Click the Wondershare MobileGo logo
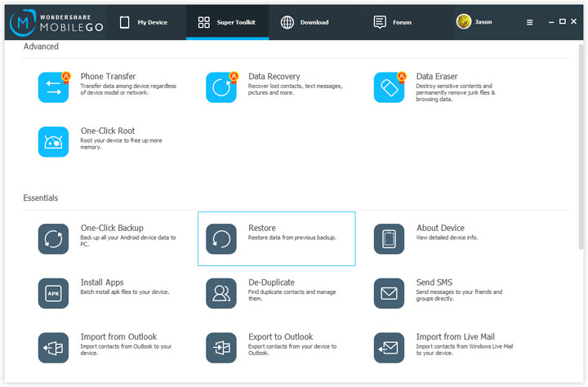 click(56, 23)
